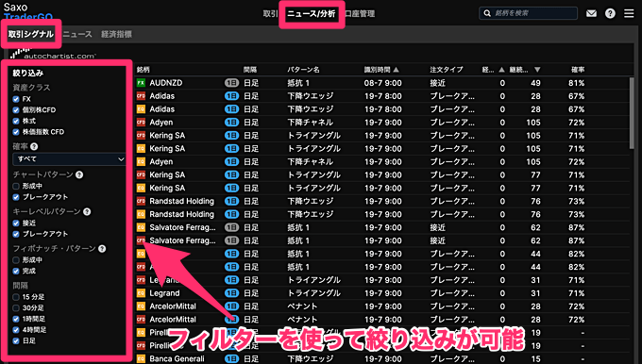642x364 pixels.
Task: Click the 1日 badge on AUDNZD row
Action: (231, 83)
